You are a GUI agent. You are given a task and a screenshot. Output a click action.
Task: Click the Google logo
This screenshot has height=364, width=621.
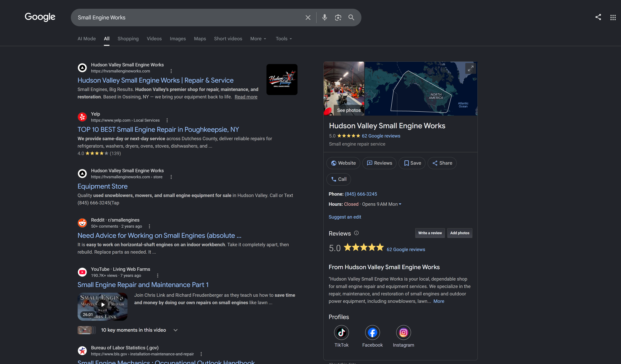[x=40, y=17]
